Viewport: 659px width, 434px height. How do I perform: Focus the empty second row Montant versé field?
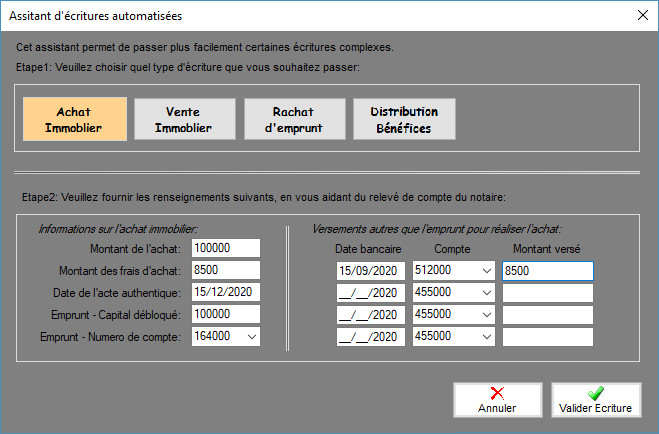pos(547,293)
